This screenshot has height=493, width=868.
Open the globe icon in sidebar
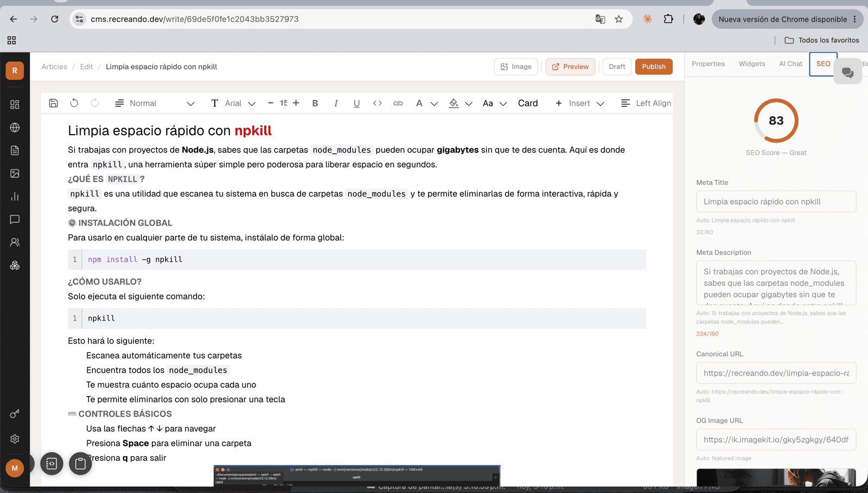15,127
